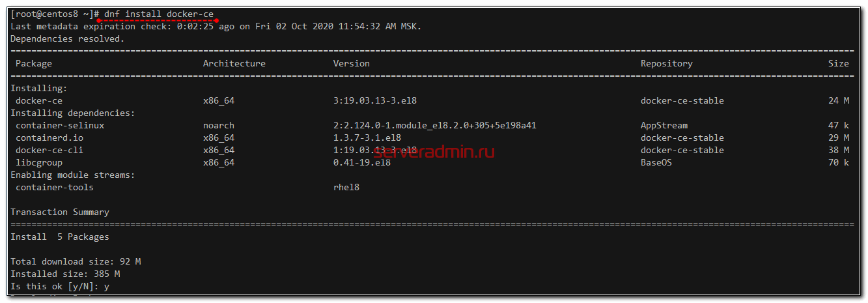868x303 pixels.
Task: Click the containerd.io package name
Action: click(x=49, y=138)
